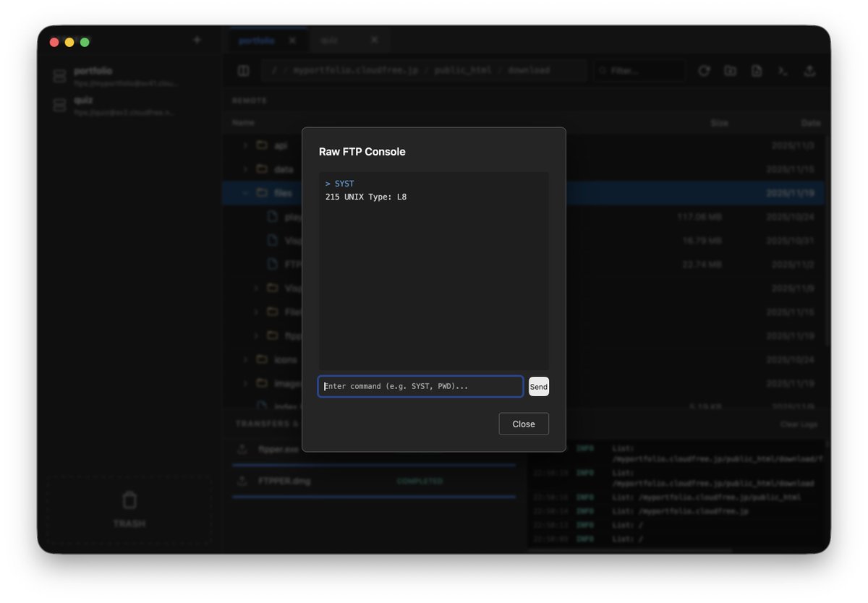The image size is (868, 603).
Task: Sort by the Name column header
Action: 243,124
